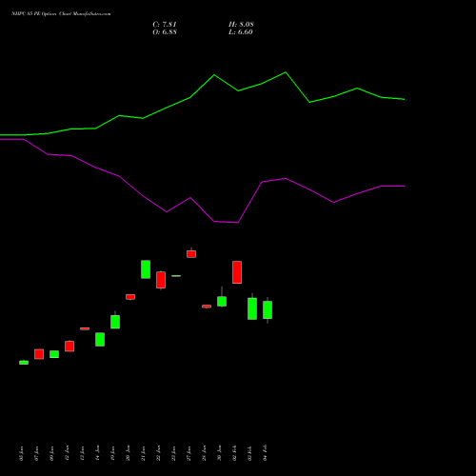Click the chart title text at top left
Viewport: 476px width, 476px height.
pos(61,14)
